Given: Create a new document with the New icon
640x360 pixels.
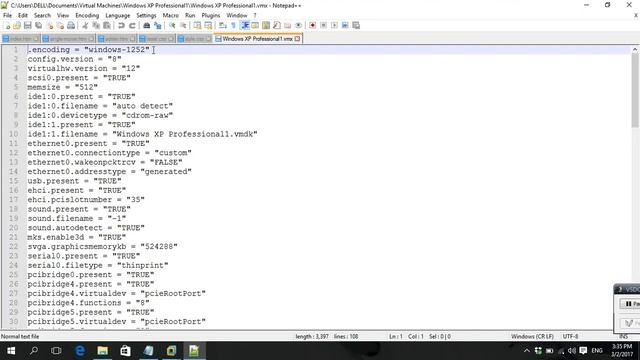Looking at the screenshot, I should pos(7,25).
